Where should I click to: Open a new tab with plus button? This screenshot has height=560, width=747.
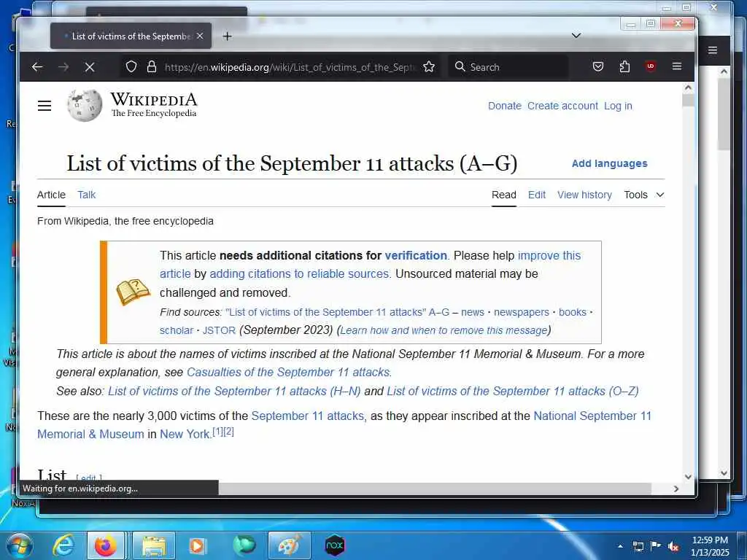click(228, 36)
